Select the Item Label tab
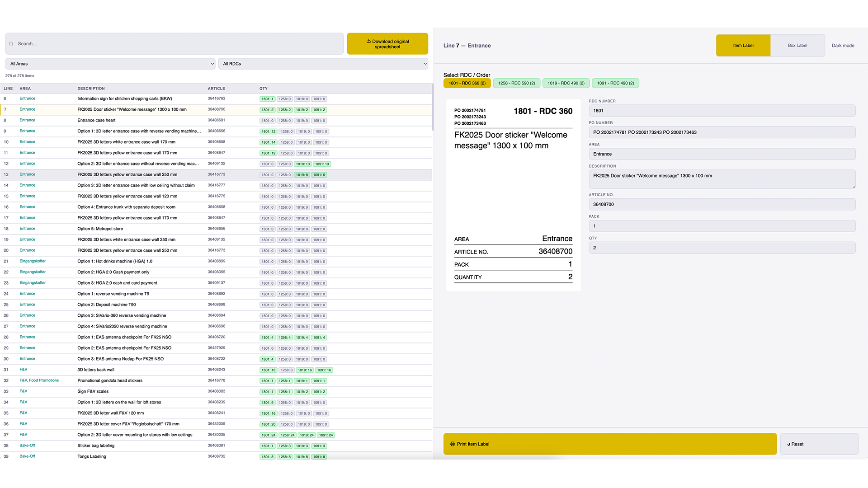 743,46
